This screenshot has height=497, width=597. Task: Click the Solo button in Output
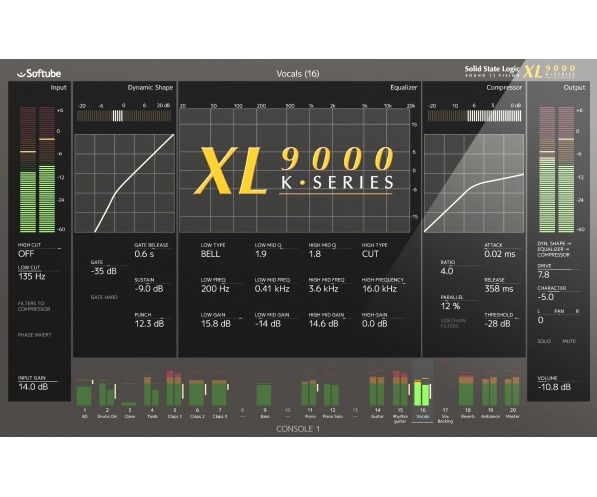(x=544, y=341)
